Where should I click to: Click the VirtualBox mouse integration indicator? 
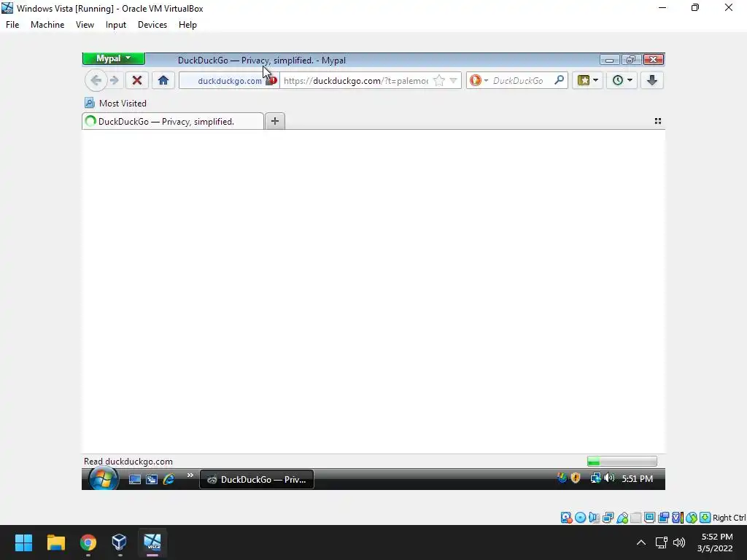[x=692, y=518]
